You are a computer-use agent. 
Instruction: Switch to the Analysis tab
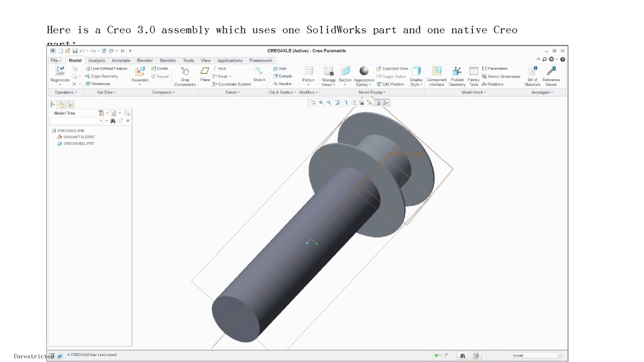97,60
